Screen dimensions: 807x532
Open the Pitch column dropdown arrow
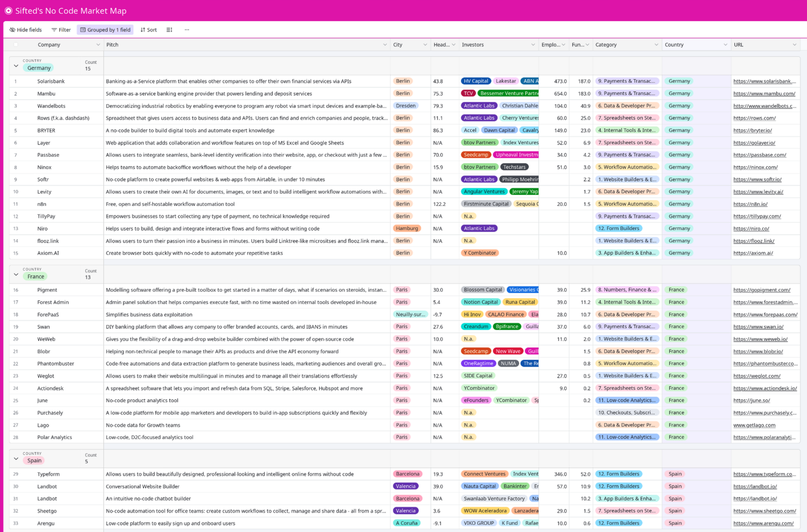pos(385,45)
